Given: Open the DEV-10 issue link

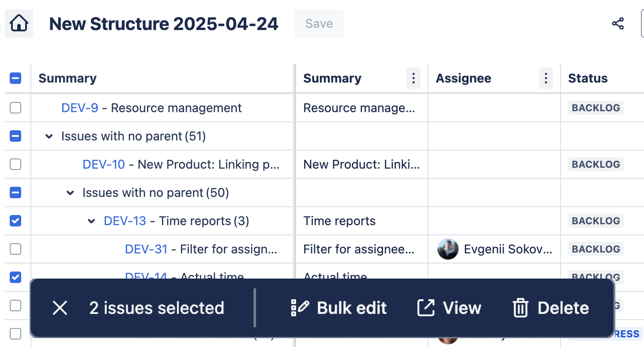Looking at the screenshot, I should click(x=104, y=164).
